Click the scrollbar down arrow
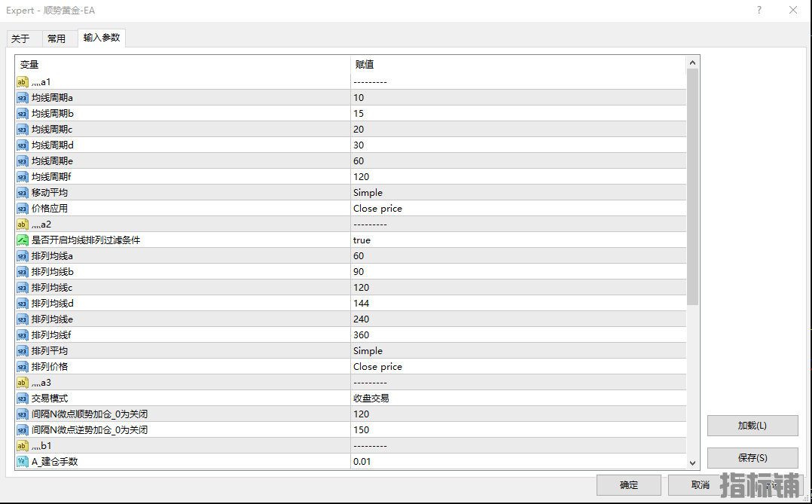Screen dimensions: 812x504 coord(692,463)
